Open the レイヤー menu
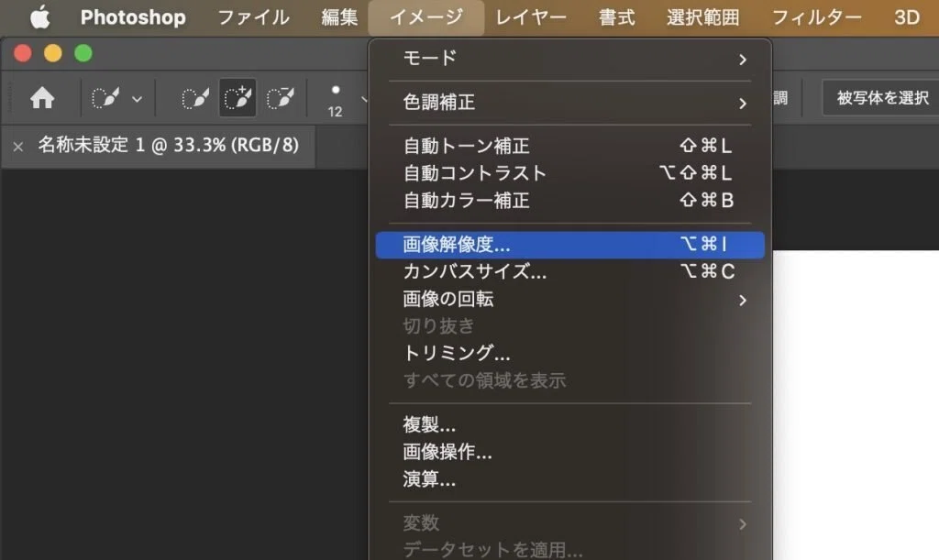The image size is (939, 560). click(x=531, y=17)
